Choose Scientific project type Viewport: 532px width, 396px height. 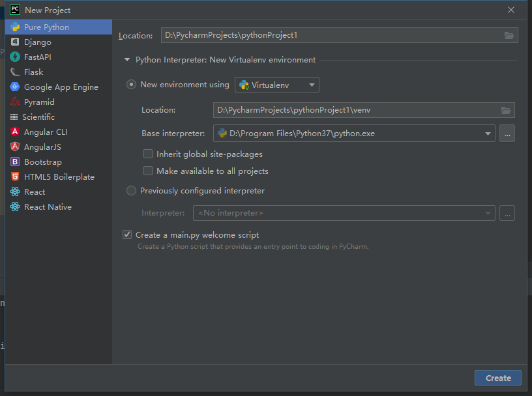coord(59,117)
